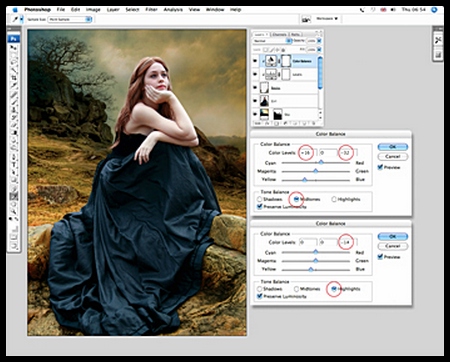Select the Horizontal Type tool
The width and height of the screenshot is (450, 362).
(x=14, y=164)
